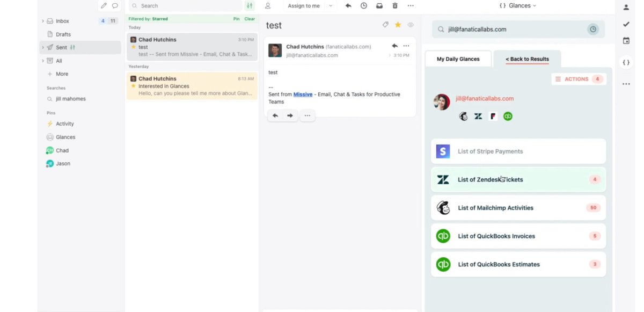Click the assignee person icon in toolbar
This screenshot has height=312, width=644.
268,6
